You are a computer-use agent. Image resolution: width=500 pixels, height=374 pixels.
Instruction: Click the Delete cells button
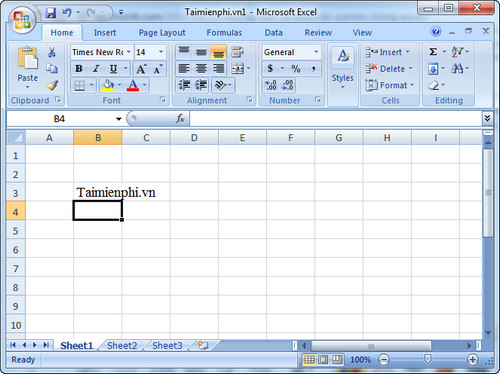(389, 69)
